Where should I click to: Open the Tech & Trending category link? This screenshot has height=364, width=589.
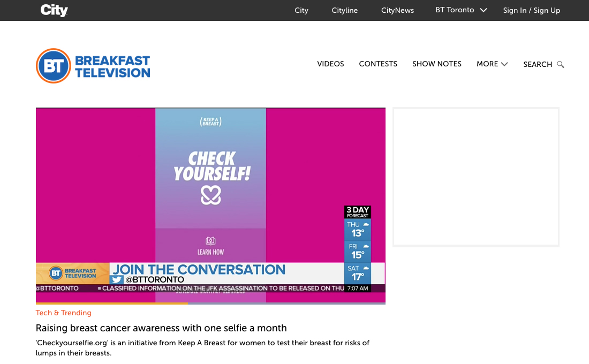(x=64, y=313)
